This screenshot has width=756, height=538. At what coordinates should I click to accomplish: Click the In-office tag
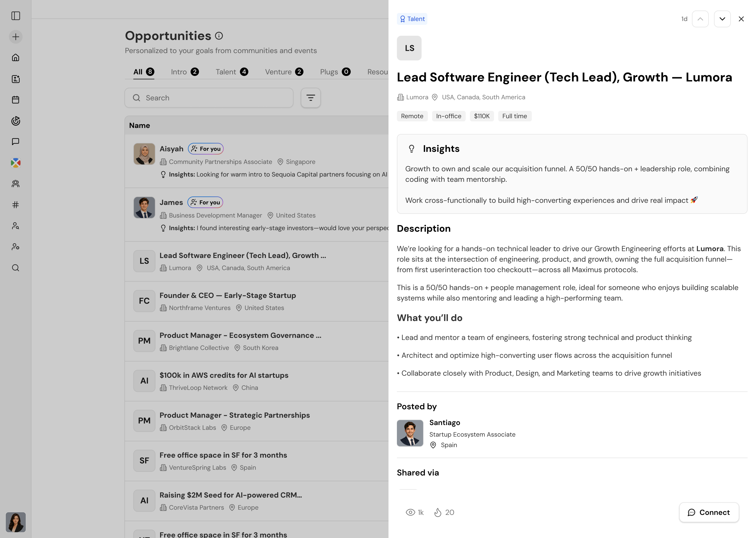point(449,116)
